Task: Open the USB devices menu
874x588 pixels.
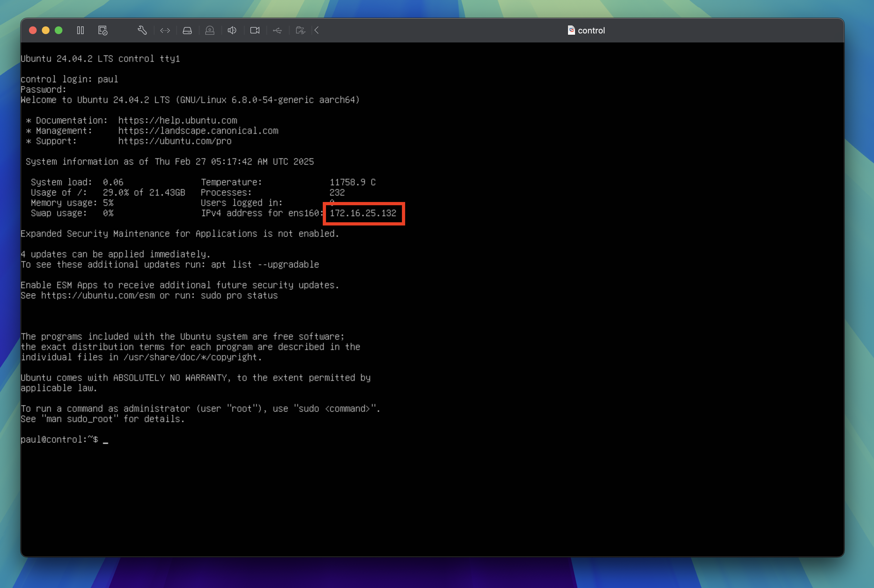Action: (x=278, y=30)
